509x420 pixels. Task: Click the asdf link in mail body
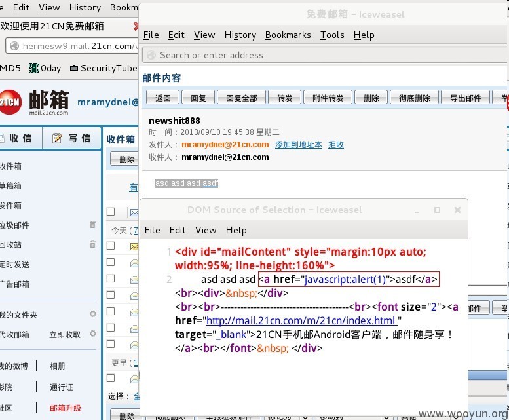(210, 183)
